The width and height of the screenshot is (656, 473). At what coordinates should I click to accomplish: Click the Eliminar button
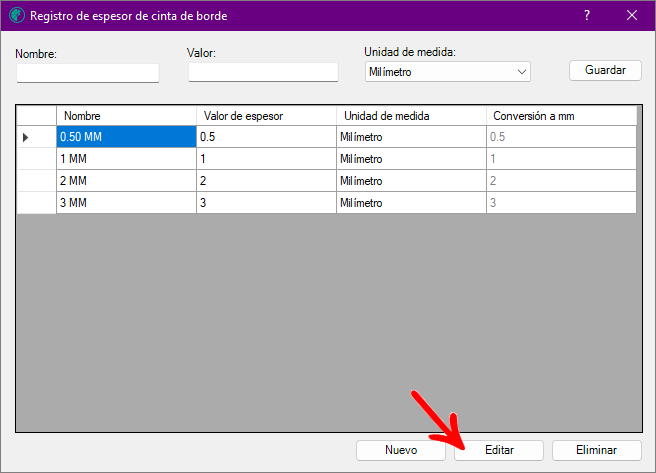(x=597, y=450)
